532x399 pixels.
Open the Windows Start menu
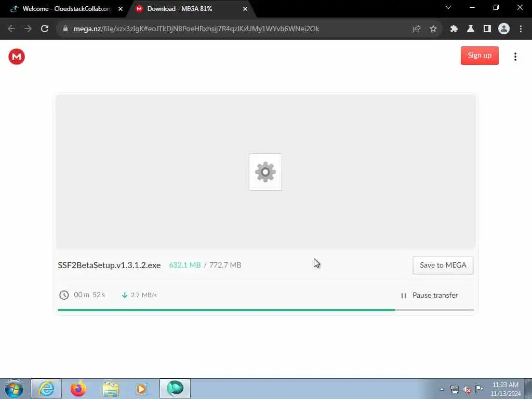[x=14, y=389]
